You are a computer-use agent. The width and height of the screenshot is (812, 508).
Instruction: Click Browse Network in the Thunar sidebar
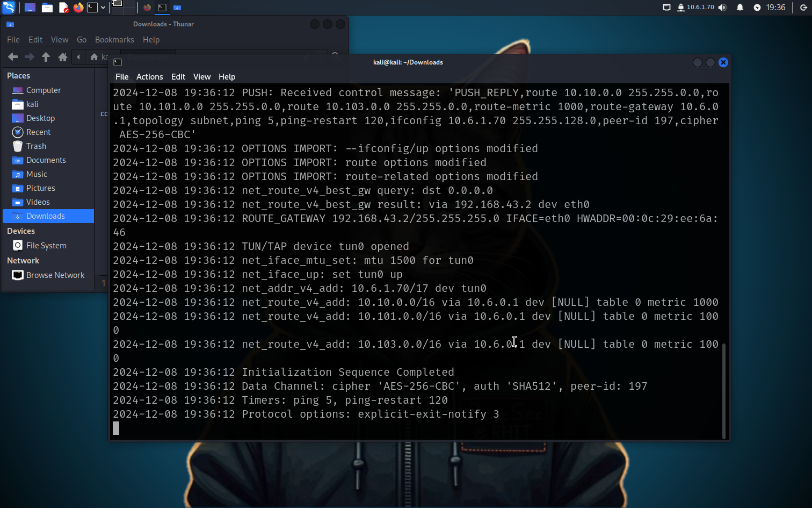55,275
